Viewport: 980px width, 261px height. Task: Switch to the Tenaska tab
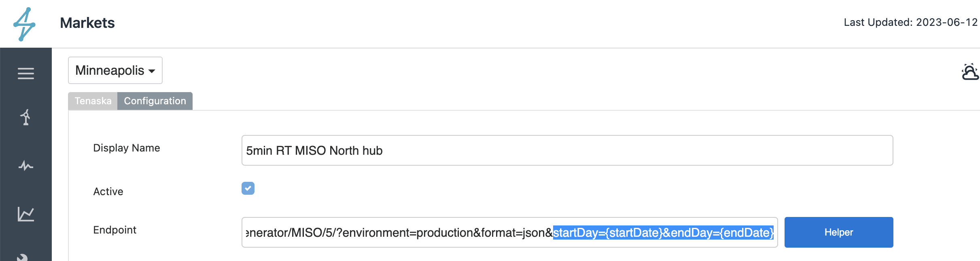[x=93, y=101]
